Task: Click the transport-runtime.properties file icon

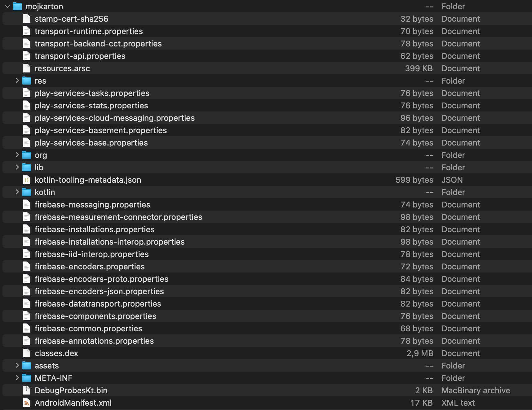Action: [27, 31]
